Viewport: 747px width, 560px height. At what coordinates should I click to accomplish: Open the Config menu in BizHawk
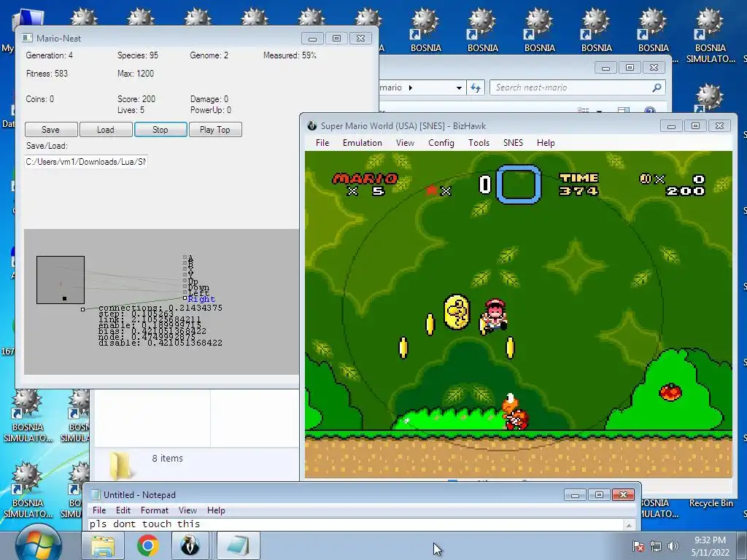tap(441, 143)
